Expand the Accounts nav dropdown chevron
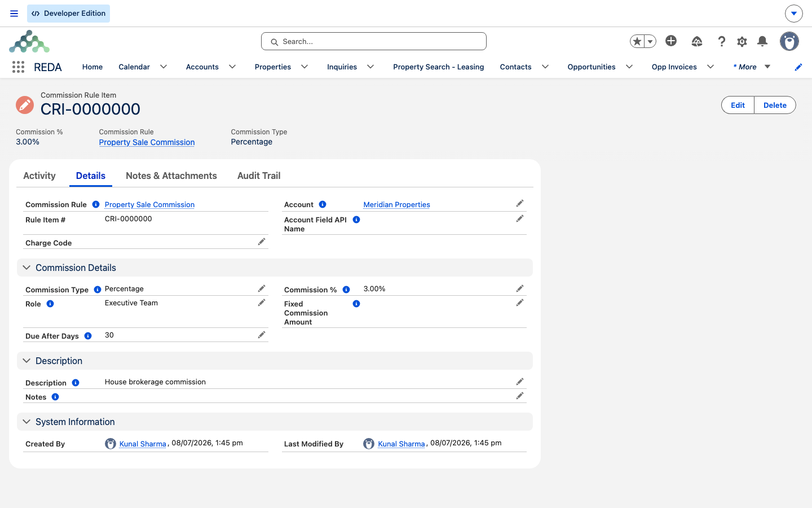812x508 pixels. click(x=232, y=67)
